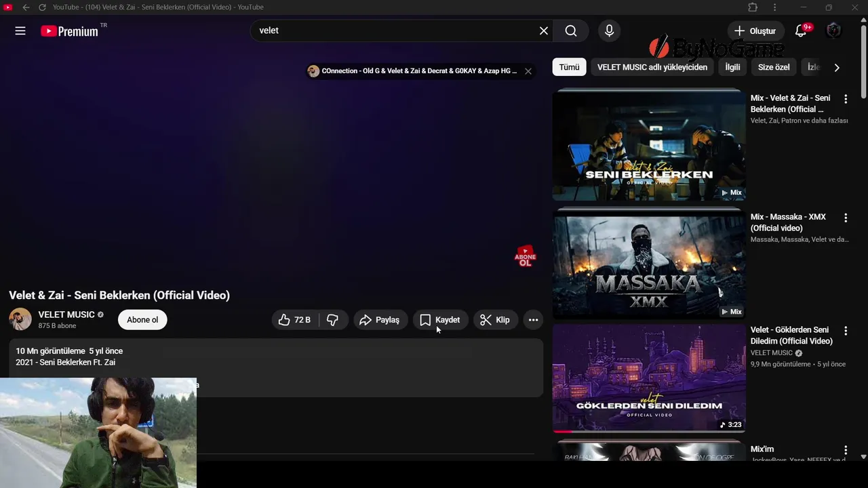Select the İlgili filter chip
This screenshot has width=868, height=488.
coord(732,67)
